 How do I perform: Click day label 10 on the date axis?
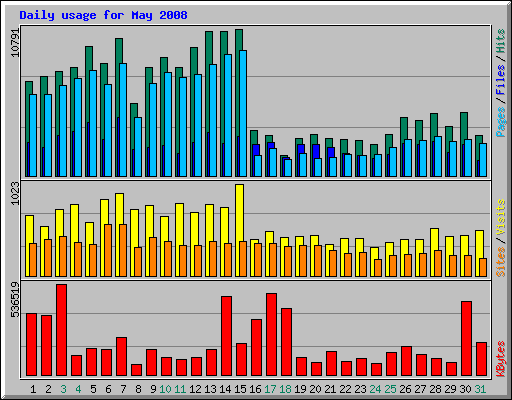(165, 389)
